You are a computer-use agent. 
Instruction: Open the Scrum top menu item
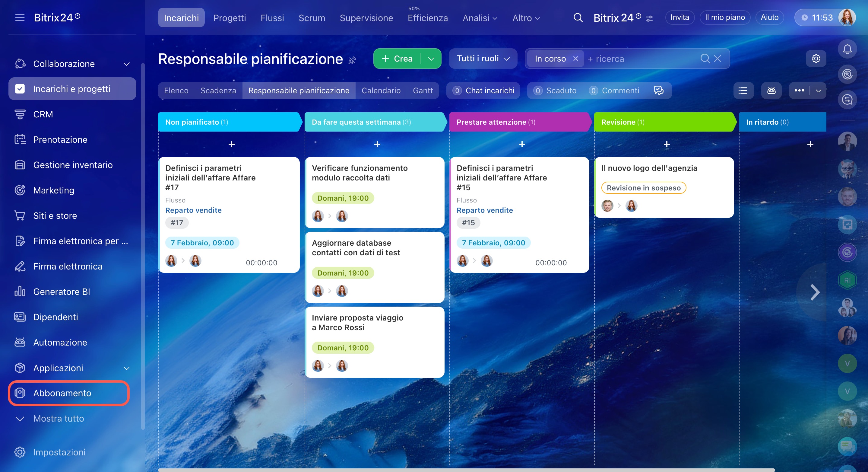tap(312, 18)
